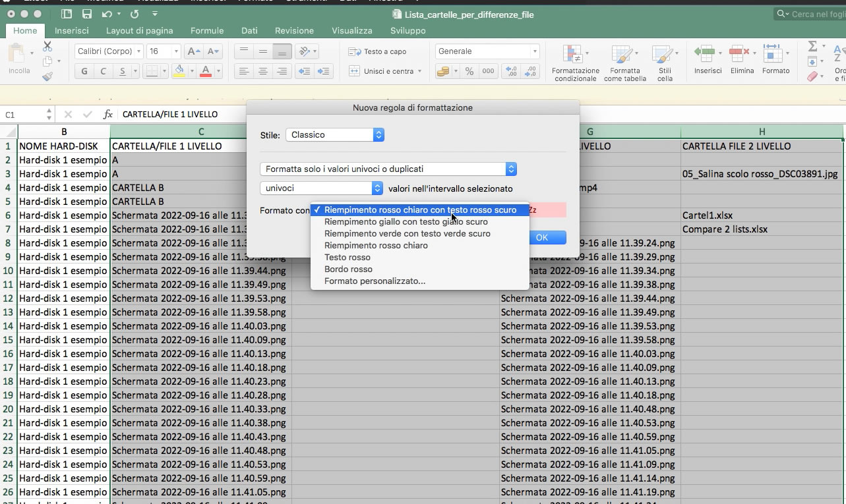Choose Riempimento giallo con testo giallo scuro

tap(406, 222)
